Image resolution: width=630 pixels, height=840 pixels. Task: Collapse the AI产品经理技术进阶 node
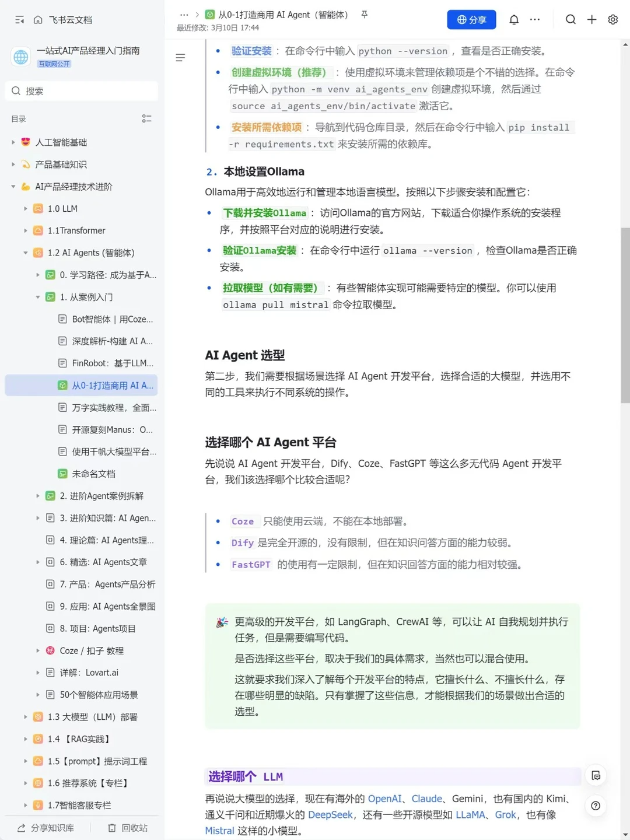coord(13,187)
